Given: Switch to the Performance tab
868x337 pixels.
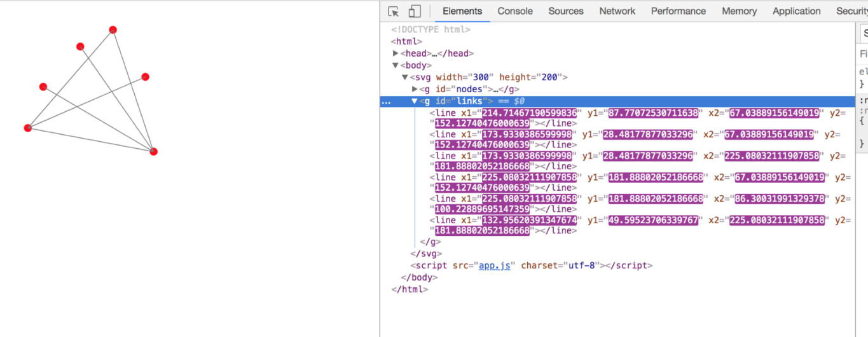Looking at the screenshot, I should coord(678,11).
